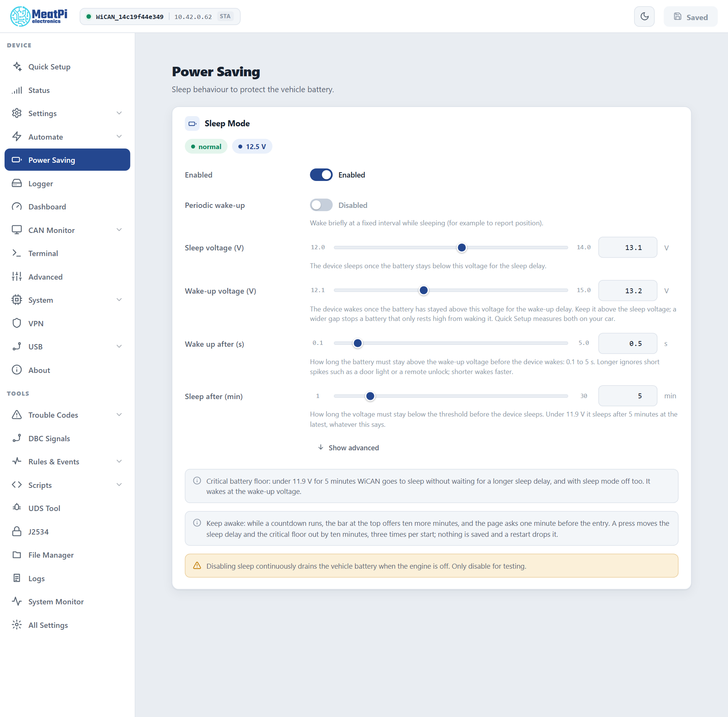Click the Dashboard gauge icon

(17, 206)
